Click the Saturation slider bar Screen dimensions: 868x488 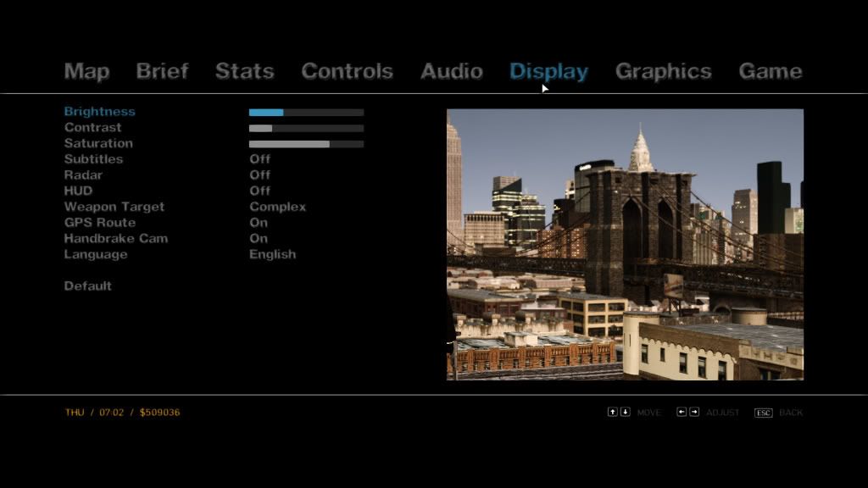[306, 144]
